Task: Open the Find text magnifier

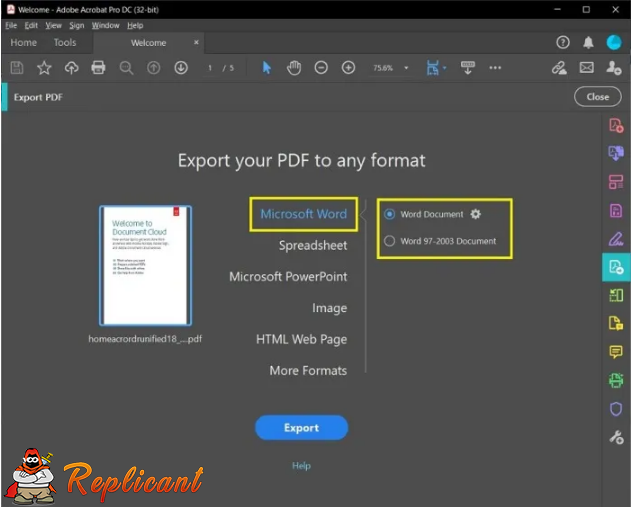Action: click(126, 68)
